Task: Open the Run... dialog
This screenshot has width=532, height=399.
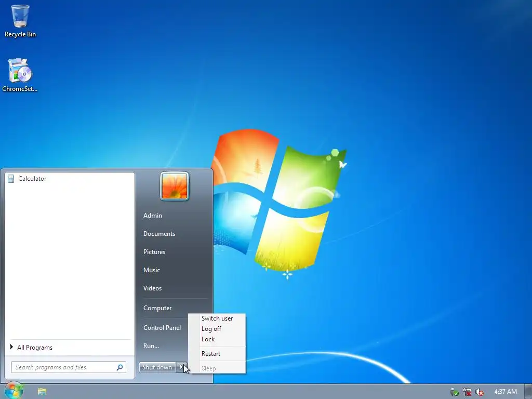Action: tap(151, 345)
